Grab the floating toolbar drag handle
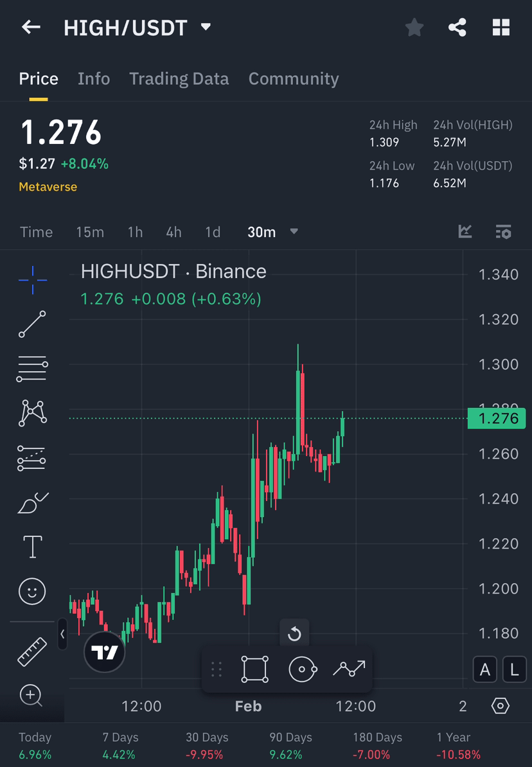Screen dimensions: 532x767 tap(217, 669)
